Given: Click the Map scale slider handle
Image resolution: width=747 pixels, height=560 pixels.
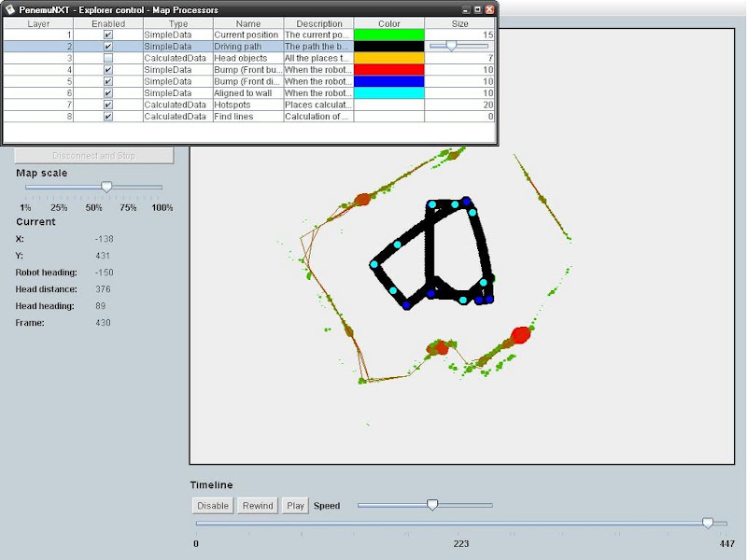Looking at the screenshot, I should point(106,187).
